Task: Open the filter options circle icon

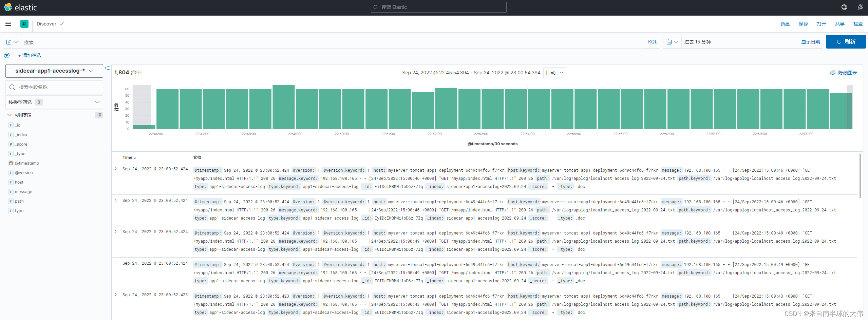Action: tap(7, 55)
